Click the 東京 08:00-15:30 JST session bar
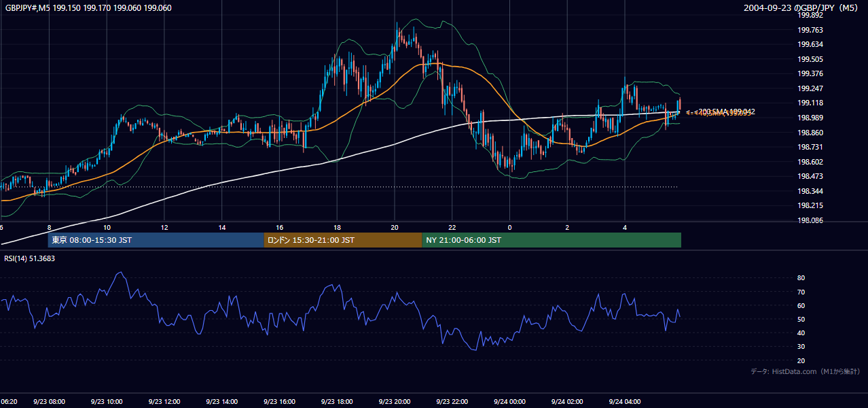The height and width of the screenshot is (408, 868). tap(156, 240)
